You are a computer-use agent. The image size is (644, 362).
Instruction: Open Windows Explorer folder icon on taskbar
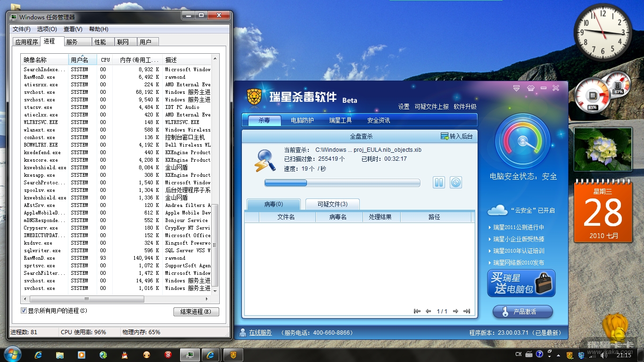click(x=60, y=354)
